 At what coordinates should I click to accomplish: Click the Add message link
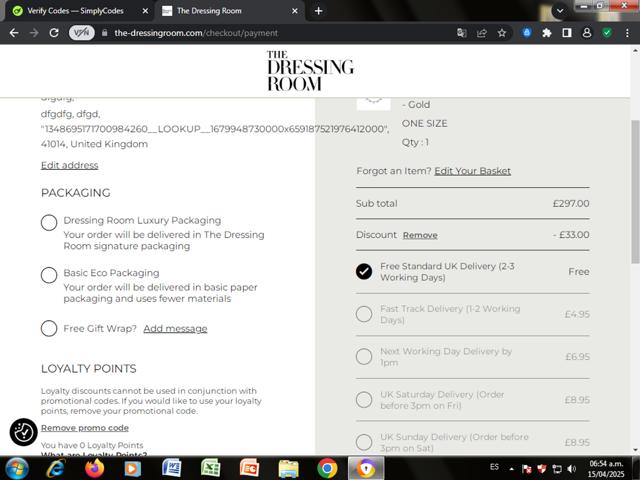click(175, 329)
